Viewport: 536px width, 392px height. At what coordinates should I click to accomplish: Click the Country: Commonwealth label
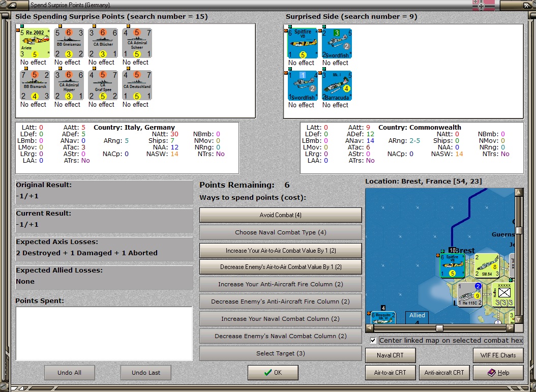[420, 128]
